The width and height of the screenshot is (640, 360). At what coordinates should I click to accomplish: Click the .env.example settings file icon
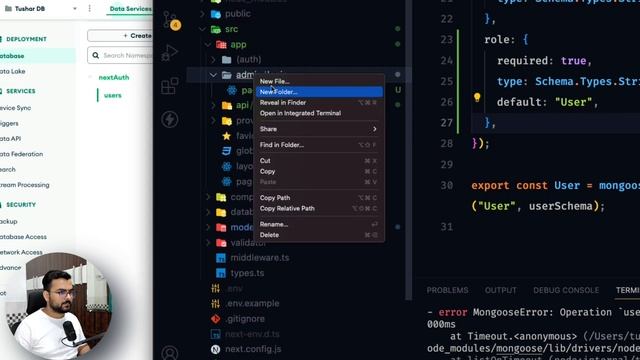(216, 304)
